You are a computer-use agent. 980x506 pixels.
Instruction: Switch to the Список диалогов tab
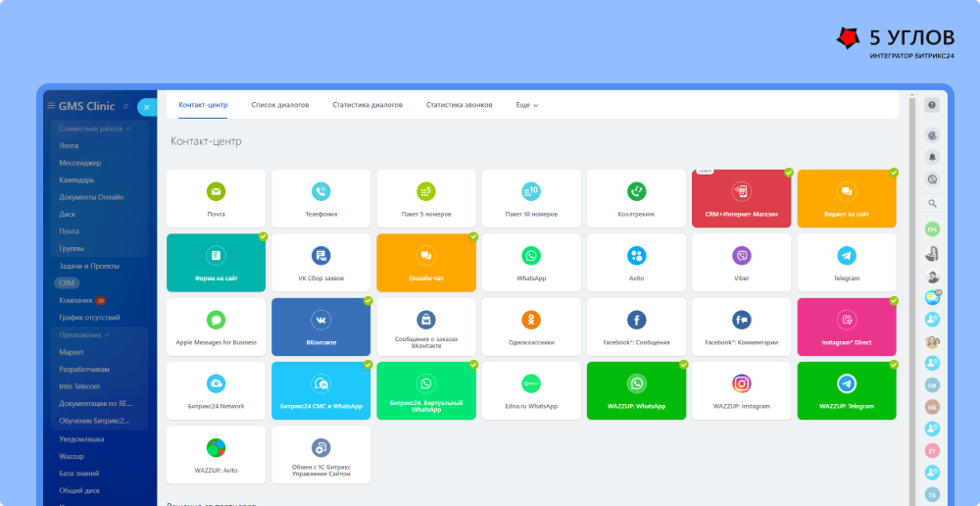[x=279, y=105]
